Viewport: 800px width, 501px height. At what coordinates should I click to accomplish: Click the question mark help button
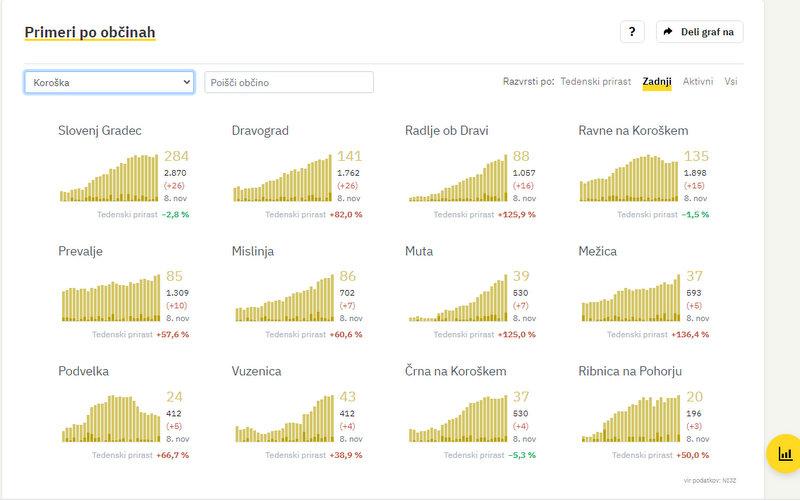pos(632,32)
